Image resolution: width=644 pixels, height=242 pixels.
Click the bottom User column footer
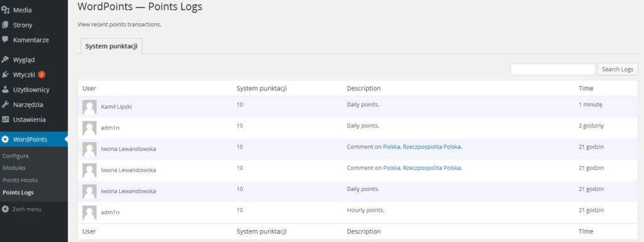click(x=89, y=231)
